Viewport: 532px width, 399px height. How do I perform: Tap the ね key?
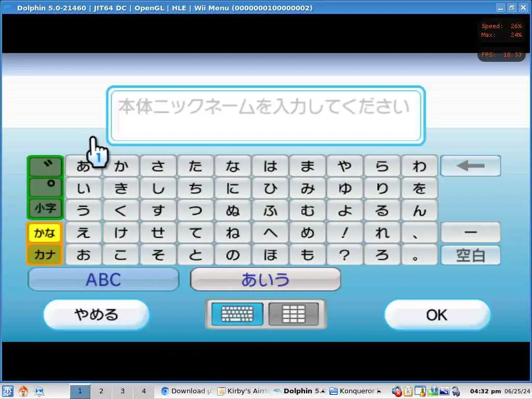point(233,232)
